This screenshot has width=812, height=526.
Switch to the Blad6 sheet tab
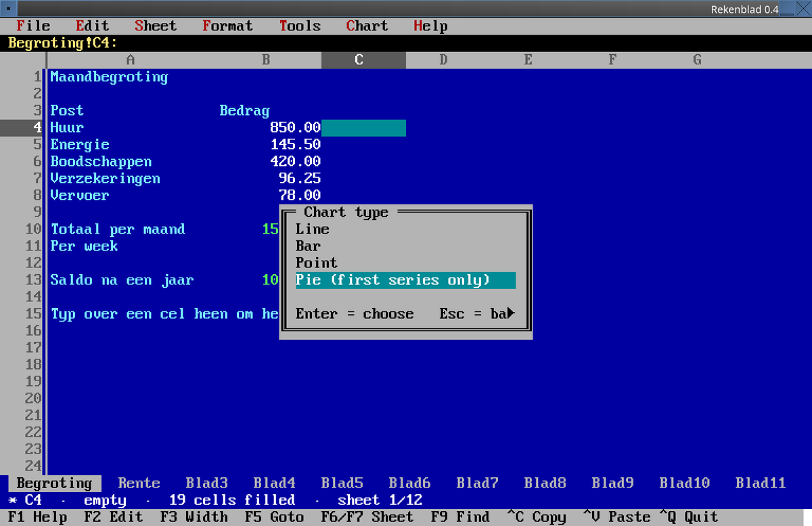[x=409, y=483]
